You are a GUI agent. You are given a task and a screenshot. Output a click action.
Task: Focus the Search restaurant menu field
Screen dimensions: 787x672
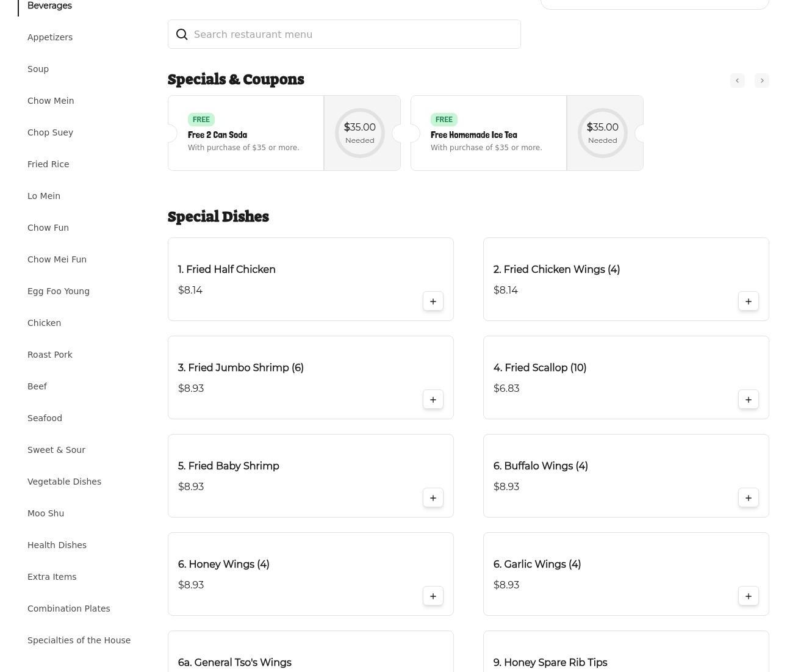pos(344,34)
